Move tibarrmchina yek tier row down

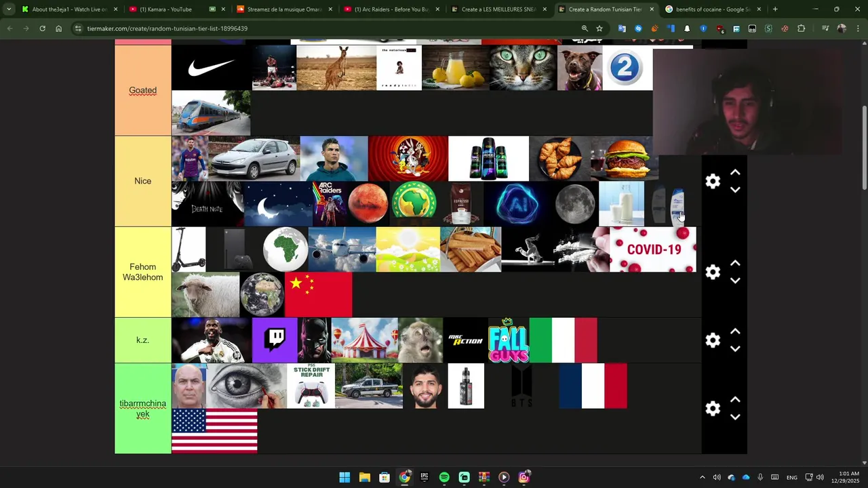735,417
